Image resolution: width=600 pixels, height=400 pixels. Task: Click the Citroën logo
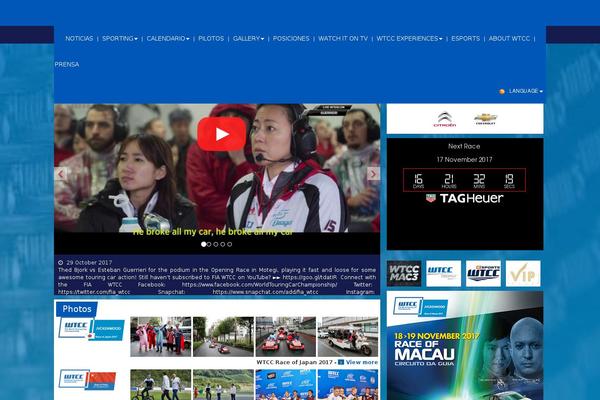445,119
